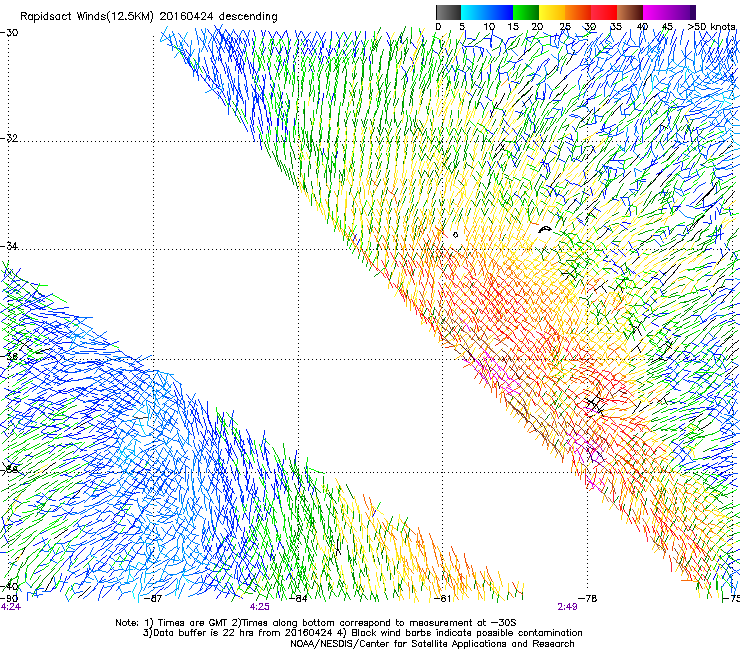Click the '-84' longitude axis label
740x650 pixels.
[298, 599]
